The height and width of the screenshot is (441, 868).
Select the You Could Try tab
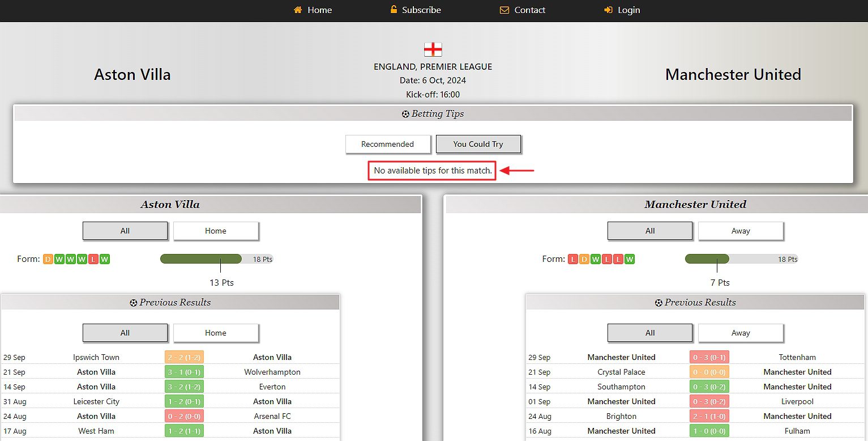tap(478, 144)
